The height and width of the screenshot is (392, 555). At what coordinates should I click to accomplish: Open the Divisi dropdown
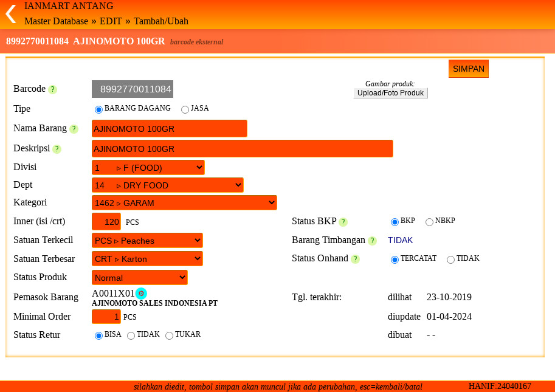(148, 167)
